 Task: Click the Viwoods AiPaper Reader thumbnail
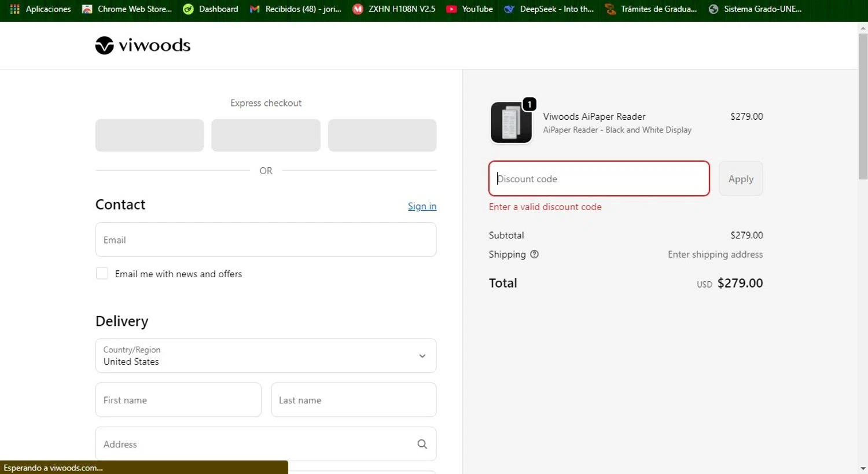click(x=511, y=122)
